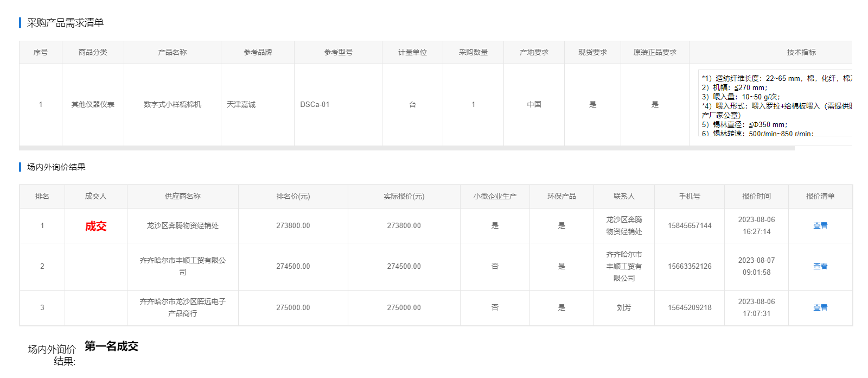This screenshot has width=868, height=378.
Task: Click the 第一名成交 result text
Action: 111,346
